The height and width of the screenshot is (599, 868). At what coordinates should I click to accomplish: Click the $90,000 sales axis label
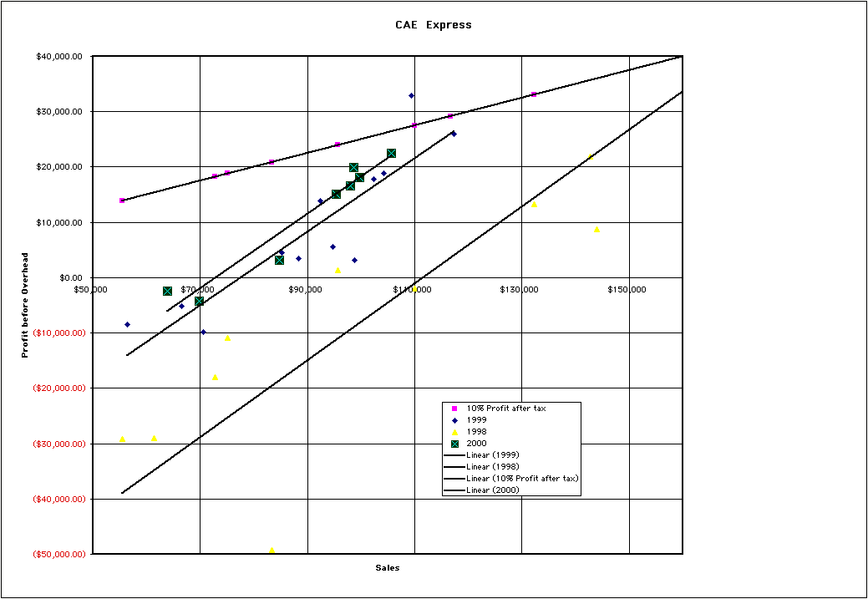[x=306, y=290]
